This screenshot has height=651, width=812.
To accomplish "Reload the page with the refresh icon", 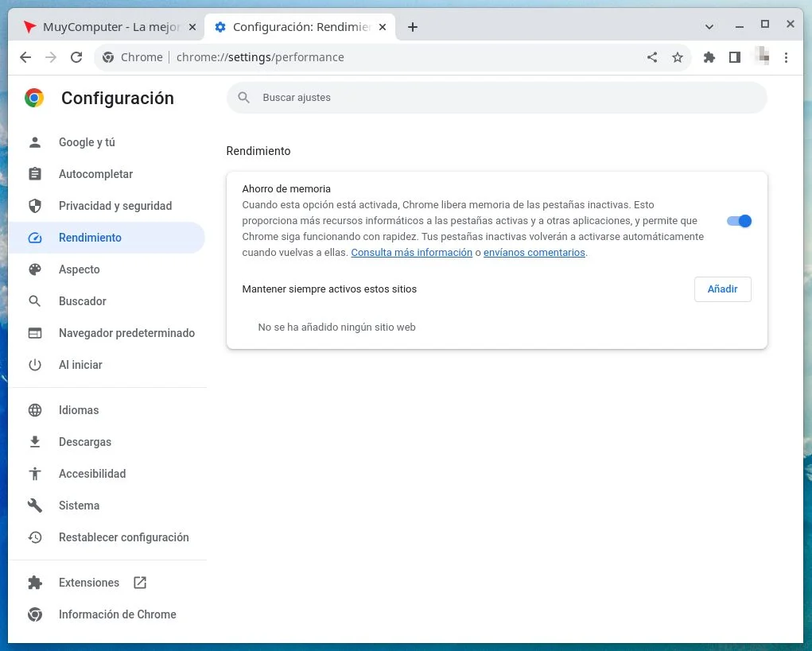I will [x=76, y=57].
